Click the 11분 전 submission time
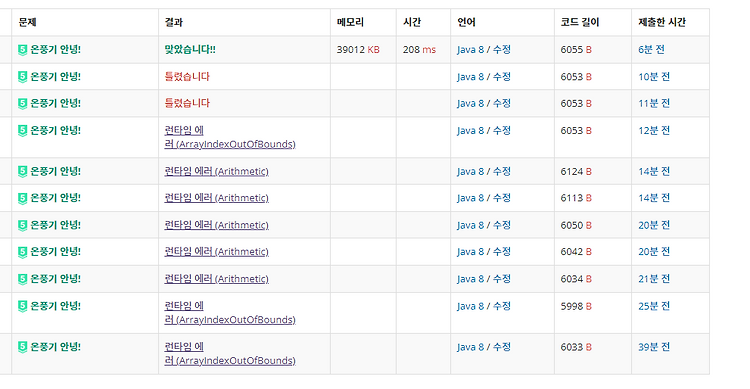This screenshot has width=750, height=389. click(x=654, y=103)
